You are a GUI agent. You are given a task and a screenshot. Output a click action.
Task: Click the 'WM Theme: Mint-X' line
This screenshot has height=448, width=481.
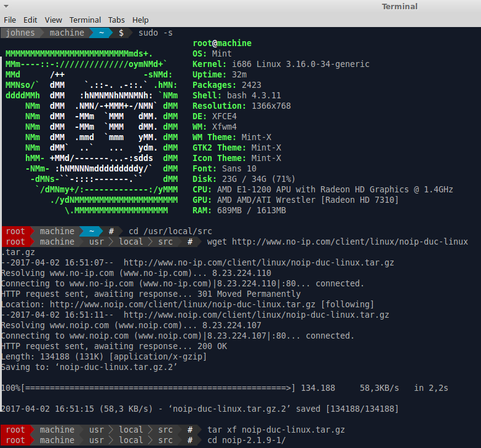click(x=232, y=137)
